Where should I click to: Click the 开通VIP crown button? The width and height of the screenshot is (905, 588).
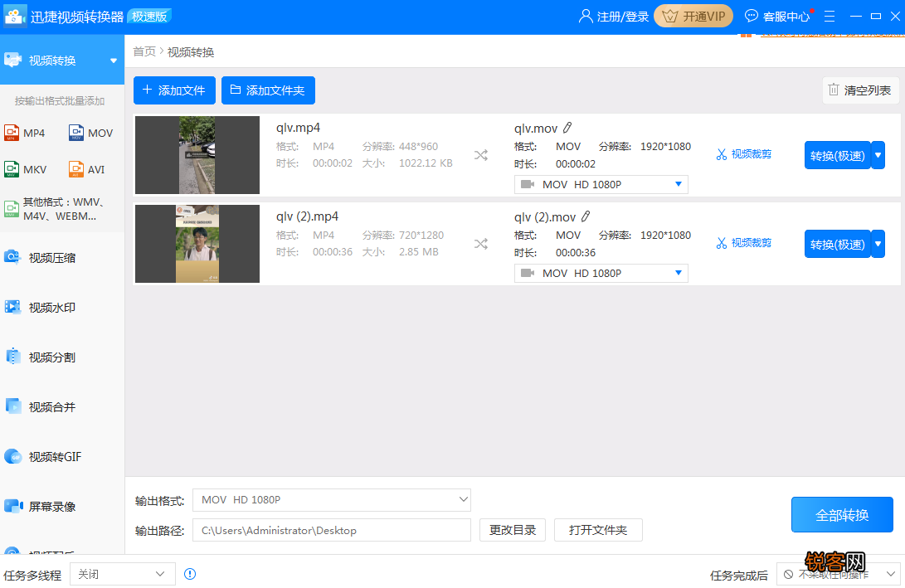[693, 16]
